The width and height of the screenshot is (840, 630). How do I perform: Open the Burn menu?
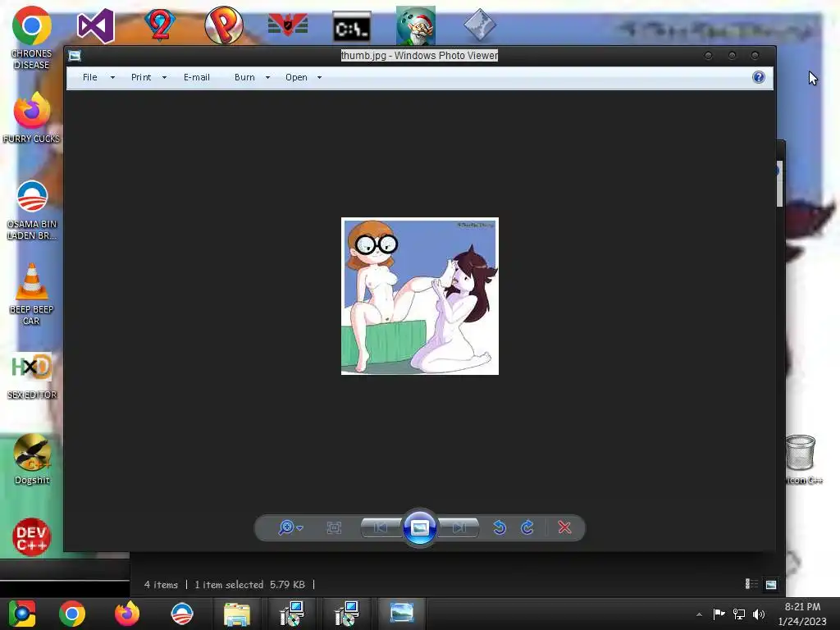pos(244,77)
